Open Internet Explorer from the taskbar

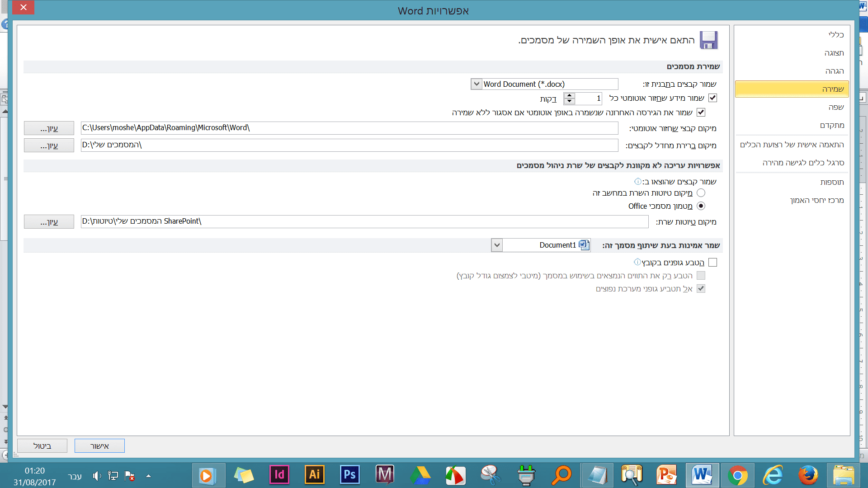(773, 475)
